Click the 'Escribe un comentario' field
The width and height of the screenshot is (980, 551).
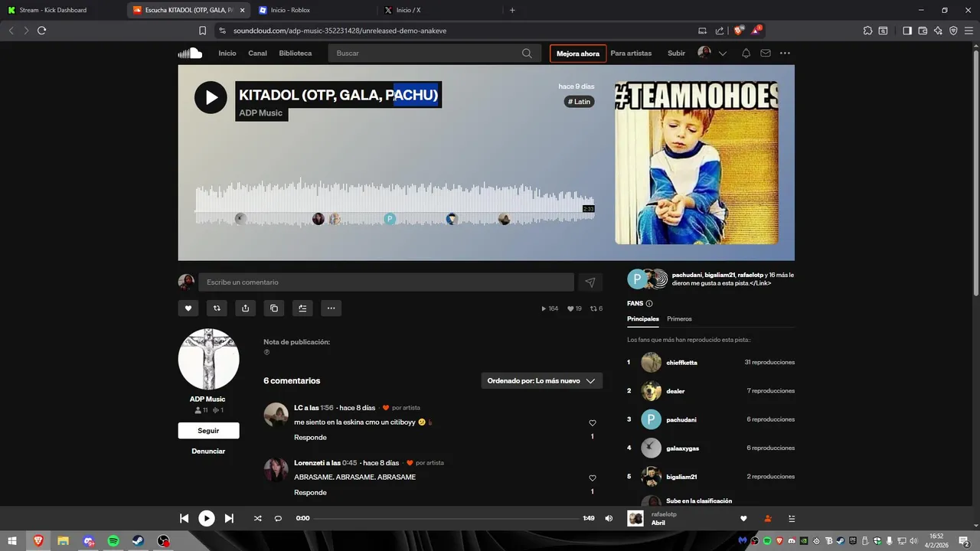386,282
